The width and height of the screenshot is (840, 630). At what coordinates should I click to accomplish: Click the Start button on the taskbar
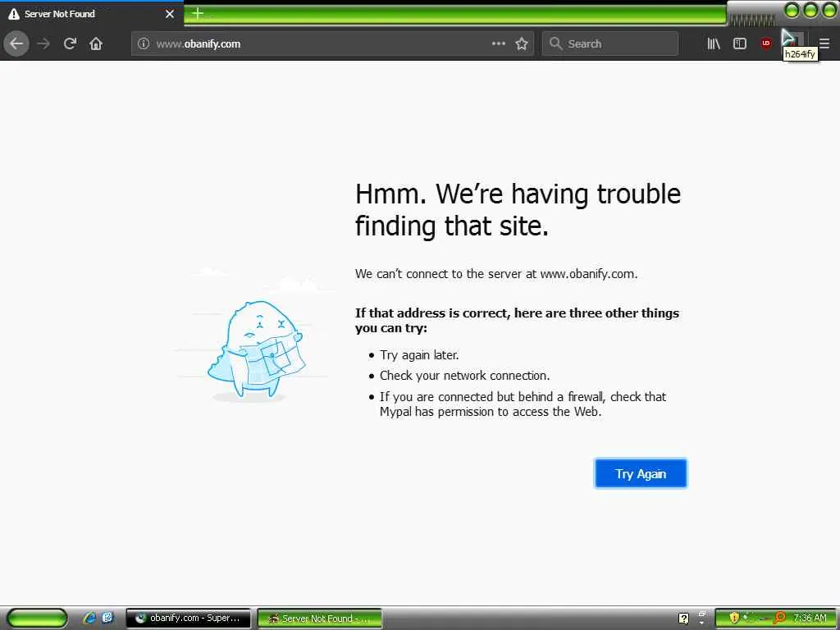coord(37,619)
